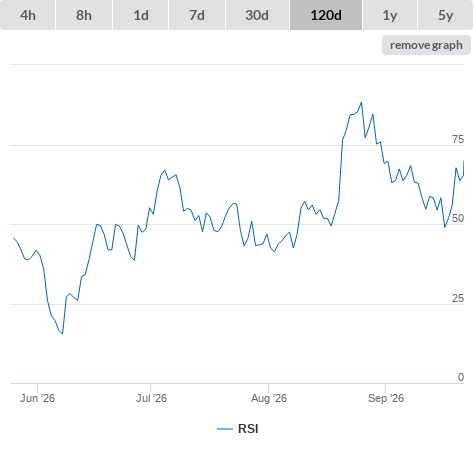
Task: Switch chart to 30d range
Action: 257,15
